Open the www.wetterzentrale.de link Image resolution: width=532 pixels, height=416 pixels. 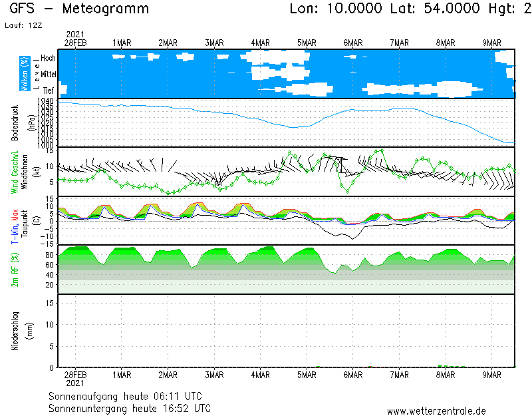pos(436,411)
